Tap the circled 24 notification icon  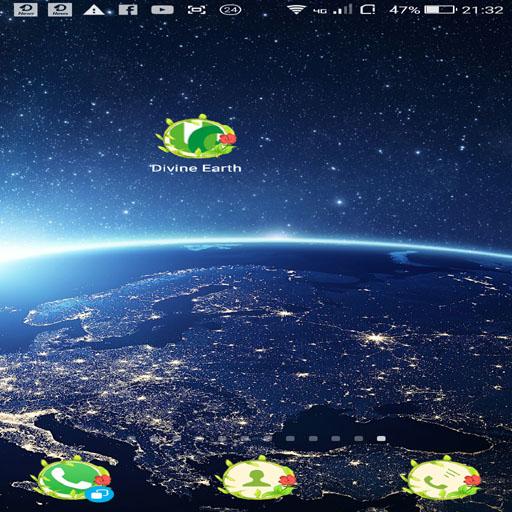tap(230, 10)
